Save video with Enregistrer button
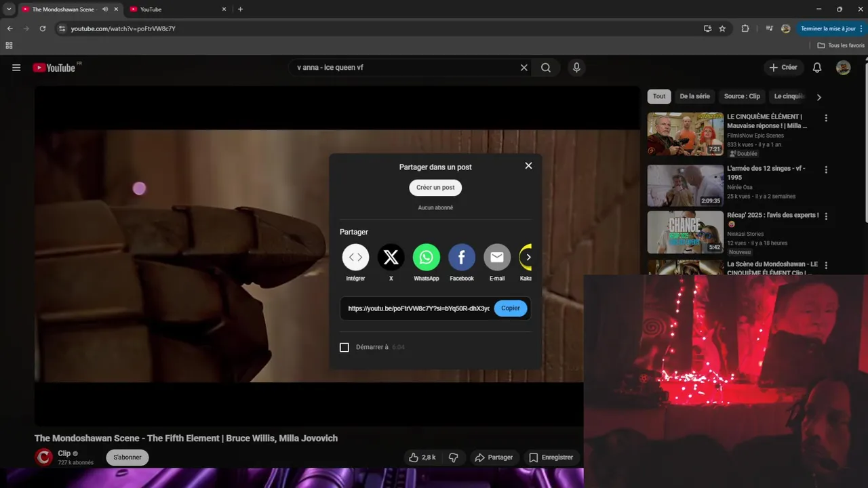 pos(551,457)
